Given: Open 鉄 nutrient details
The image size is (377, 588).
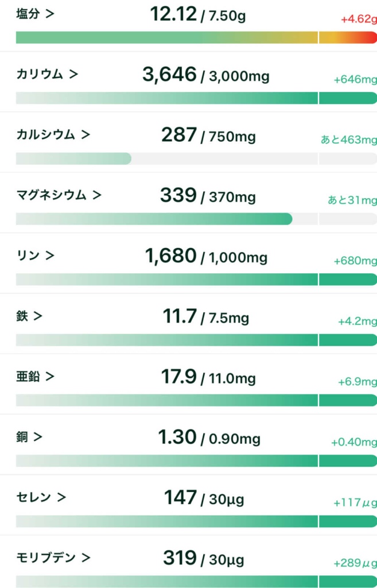Looking at the screenshot, I should 38,316.
